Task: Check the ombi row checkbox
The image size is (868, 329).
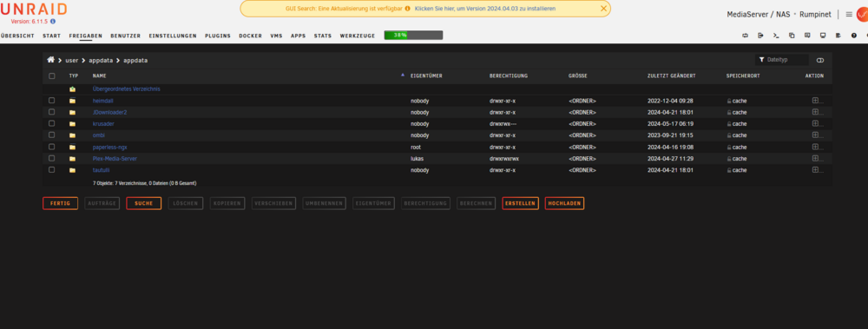Action: [x=51, y=135]
